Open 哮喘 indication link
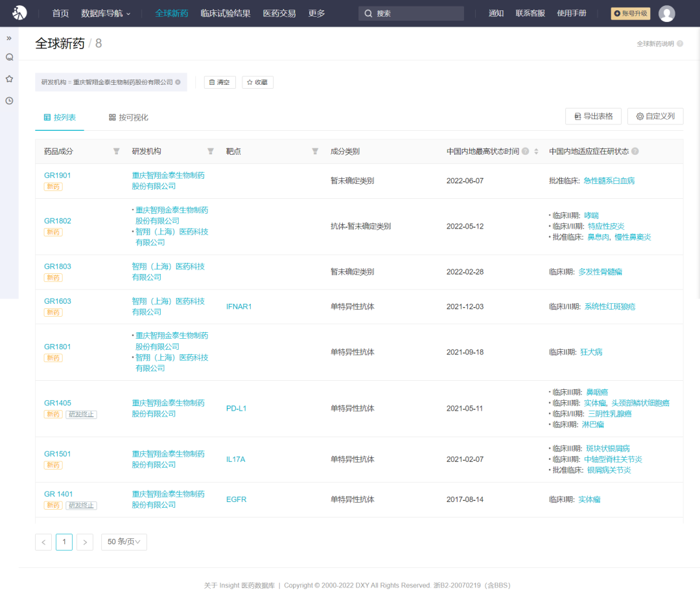This screenshot has width=700, height=603. [591, 216]
